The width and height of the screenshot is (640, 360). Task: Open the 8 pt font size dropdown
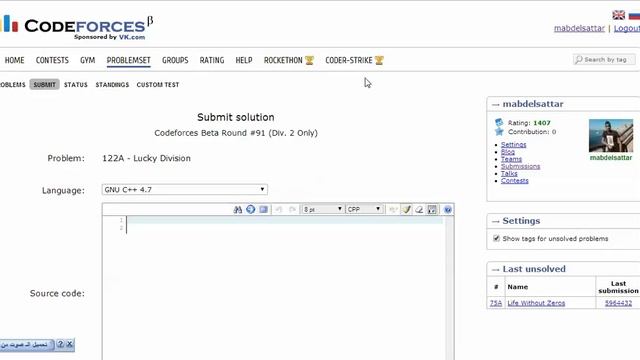pyautogui.click(x=322, y=209)
